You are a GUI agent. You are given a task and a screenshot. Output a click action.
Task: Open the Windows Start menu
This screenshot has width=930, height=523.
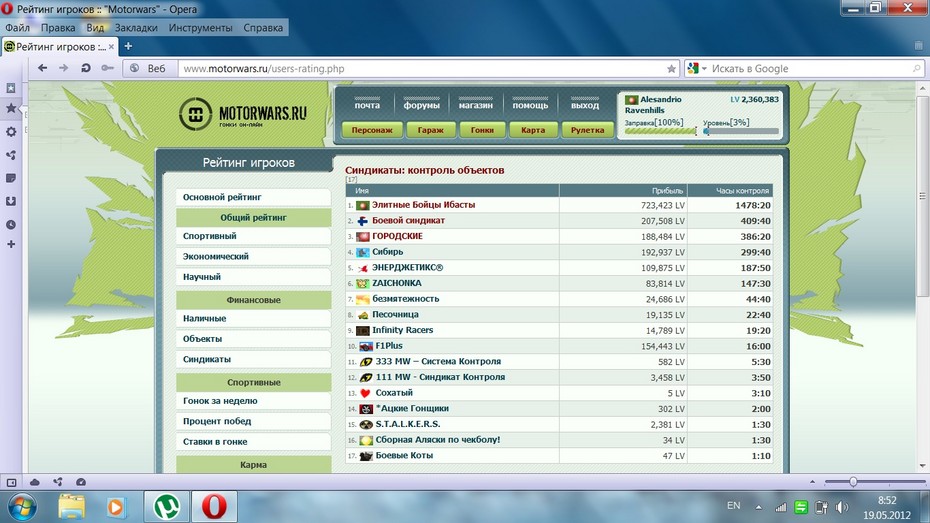point(22,507)
